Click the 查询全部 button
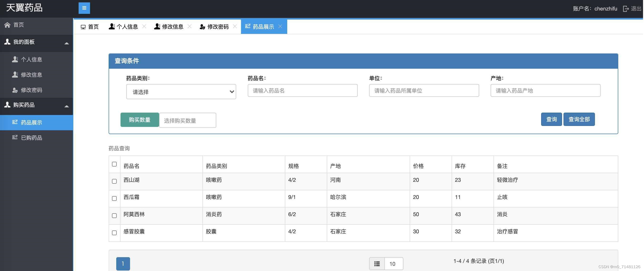Image resolution: width=644 pixels, height=271 pixels. [579, 119]
